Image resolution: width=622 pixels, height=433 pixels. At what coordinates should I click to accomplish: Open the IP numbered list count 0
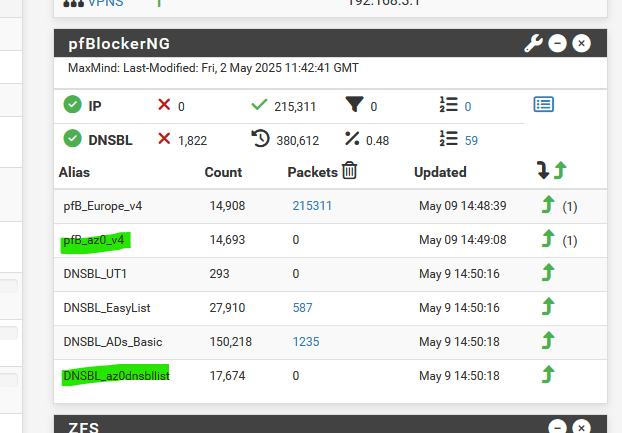[468, 107]
